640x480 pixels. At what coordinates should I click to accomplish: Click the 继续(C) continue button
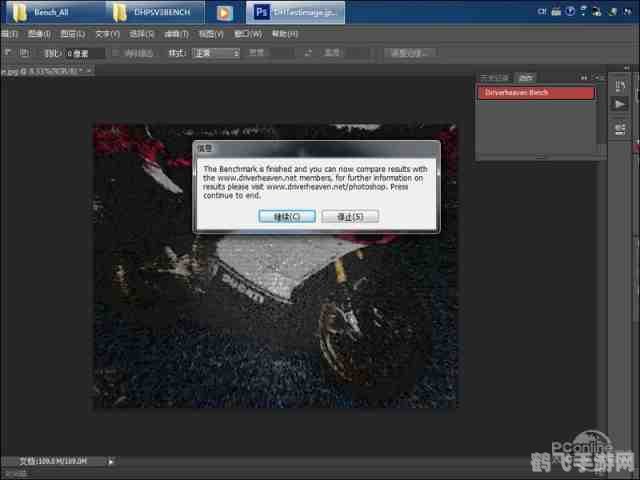pos(287,216)
